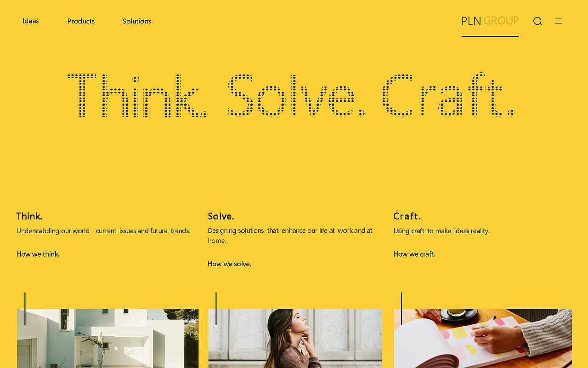Follow the 'How we craft.' link
The width and height of the screenshot is (588, 368).
coord(414,254)
